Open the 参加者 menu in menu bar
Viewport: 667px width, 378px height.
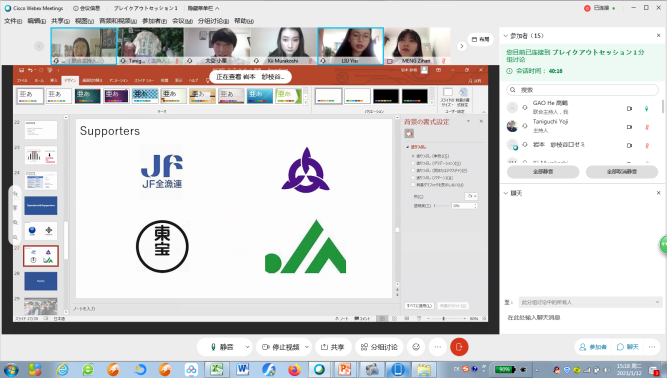coord(154,21)
